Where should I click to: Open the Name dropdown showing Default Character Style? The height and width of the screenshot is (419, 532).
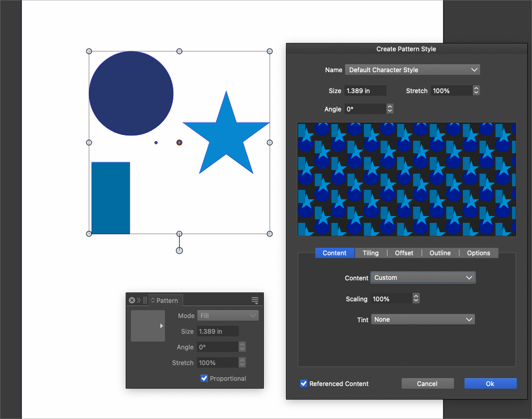[x=412, y=70]
